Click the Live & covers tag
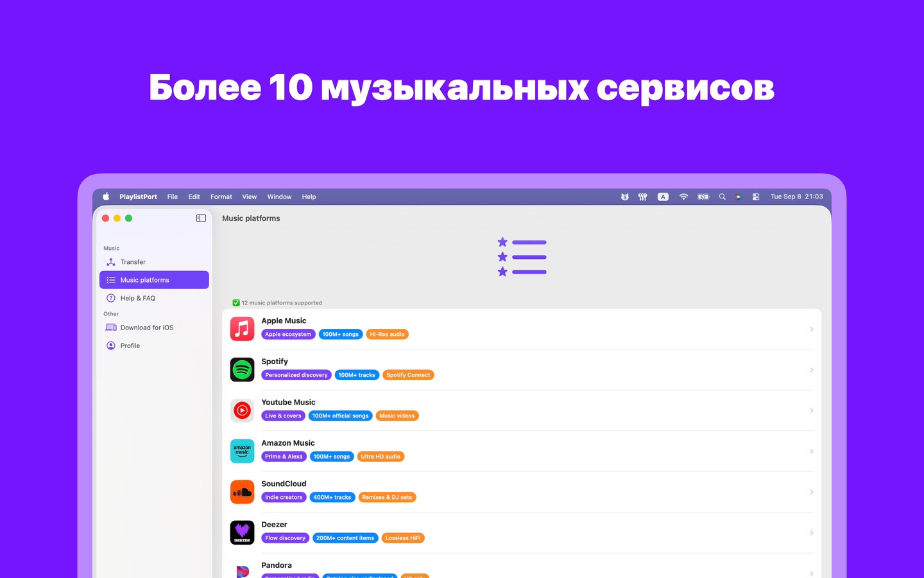The height and width of the screenshot is (578, 924). 283,416
